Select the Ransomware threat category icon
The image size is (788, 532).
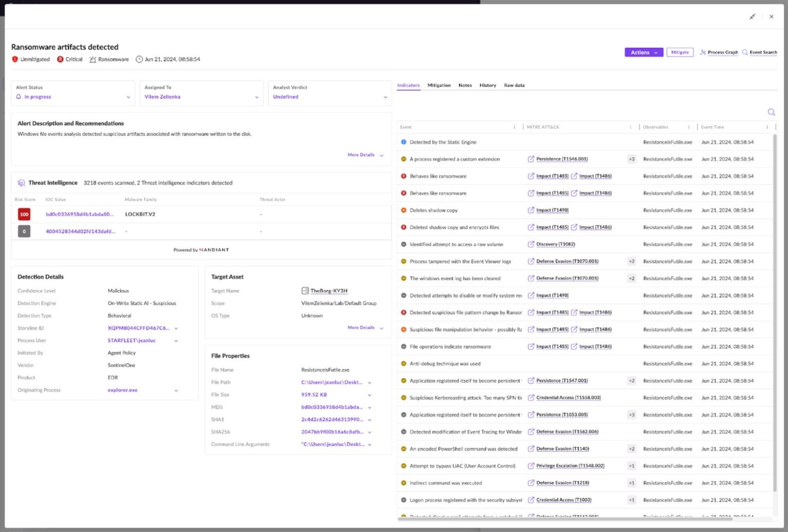click(92, 59)
